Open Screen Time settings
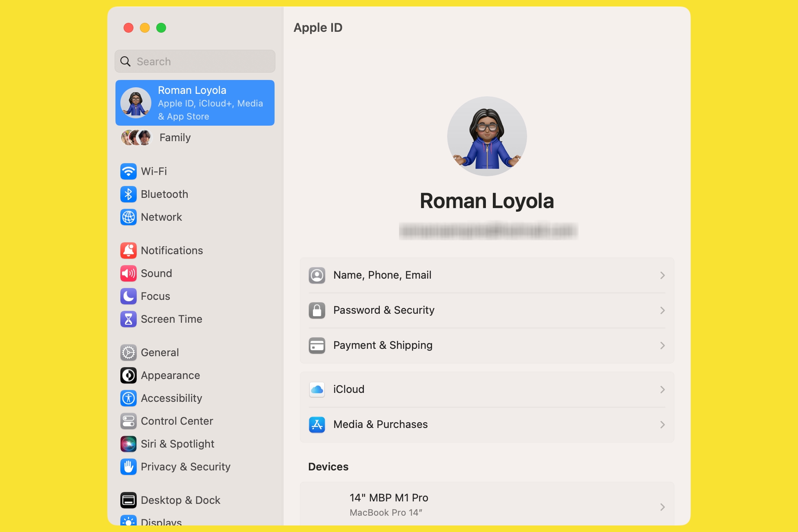 pyautogui.click(x=172, y=319)
